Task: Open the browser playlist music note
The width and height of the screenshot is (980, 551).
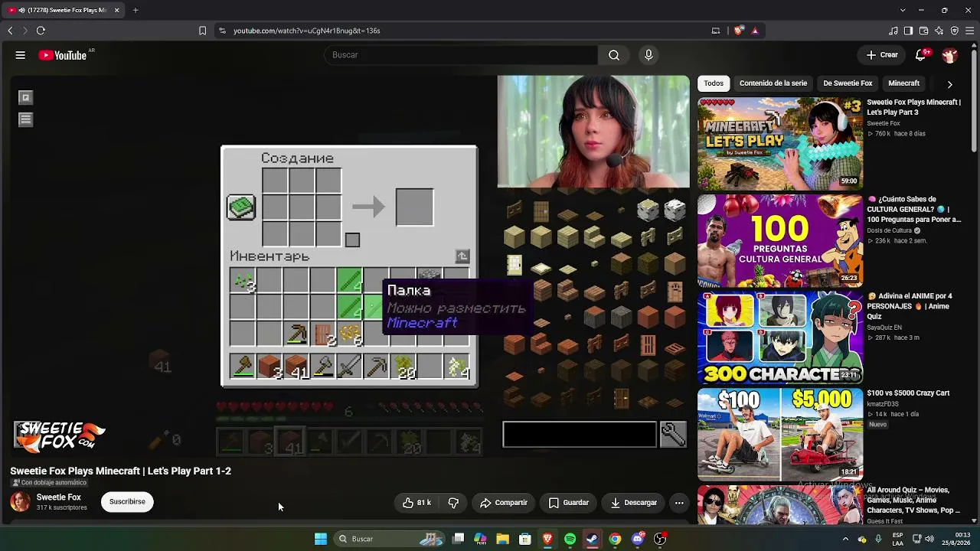Action: [x=893, y=31]
